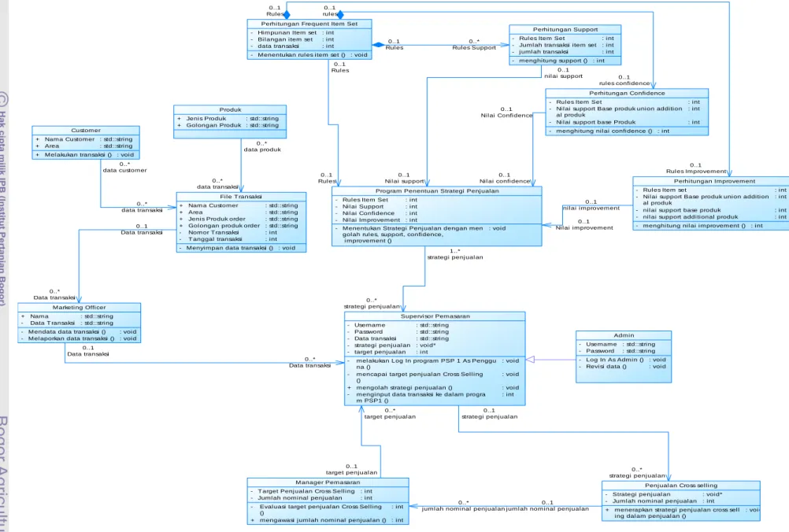Click the Jenis Produk order attribute
The height and width of the screenshot is (532, 789).
click(x=217, y=220)
